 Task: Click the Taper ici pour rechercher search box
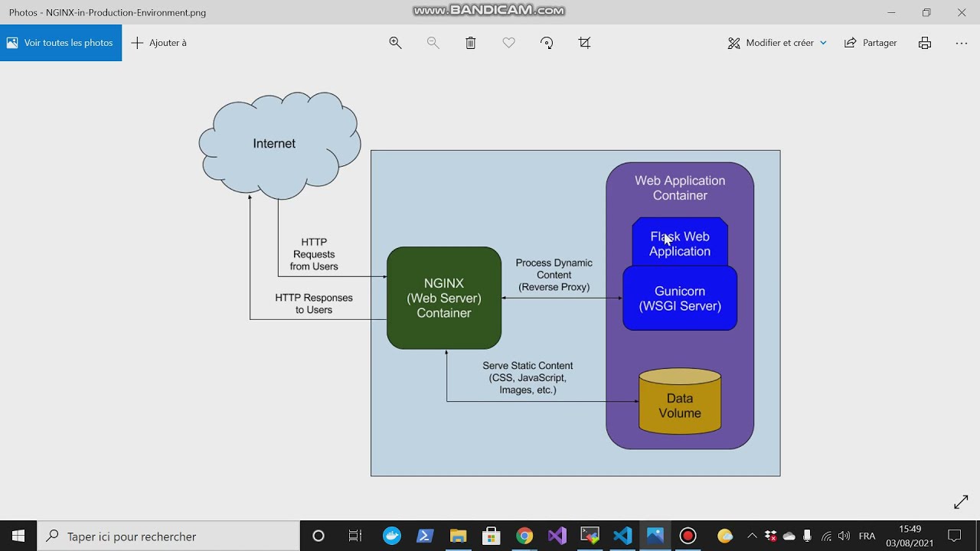(168, 536)
